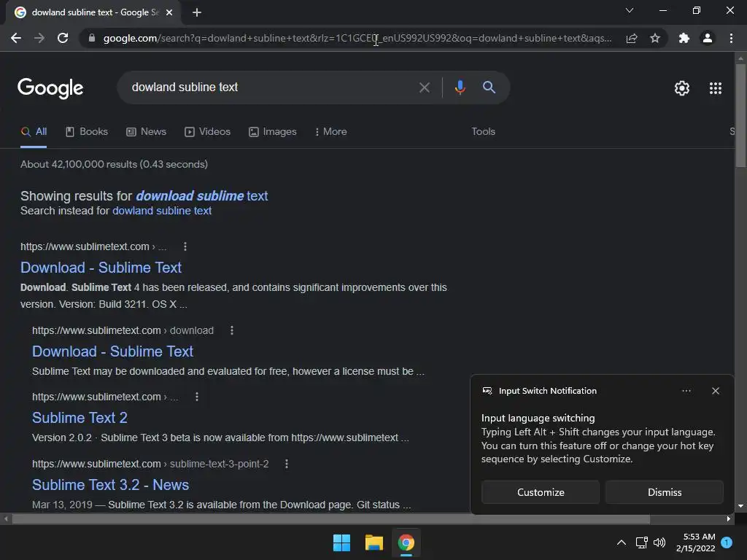Open options dots beside first sublimetext.com result
Screen dimensions: 747x560
[x=185, y=246]
